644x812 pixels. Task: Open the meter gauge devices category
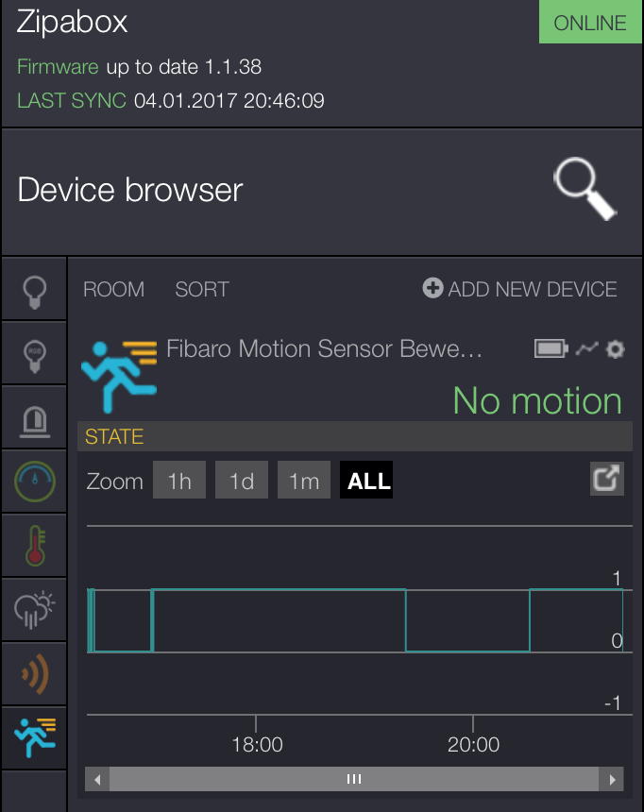pyautogui.click(x=34, y=482)
